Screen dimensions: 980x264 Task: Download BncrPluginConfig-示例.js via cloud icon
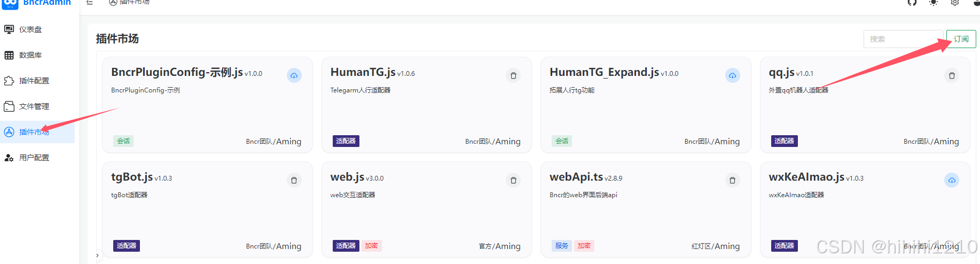294,75
